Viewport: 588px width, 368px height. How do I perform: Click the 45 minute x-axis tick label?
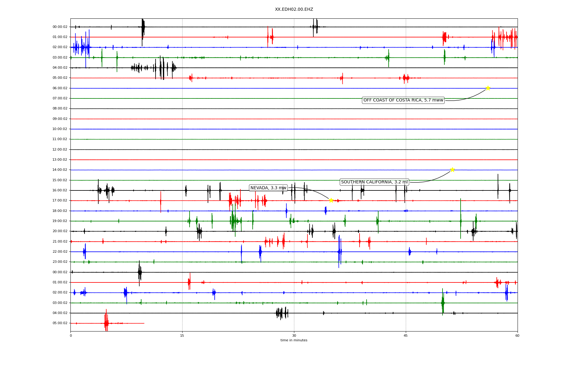pyautogui.click(x=406, y=335)
